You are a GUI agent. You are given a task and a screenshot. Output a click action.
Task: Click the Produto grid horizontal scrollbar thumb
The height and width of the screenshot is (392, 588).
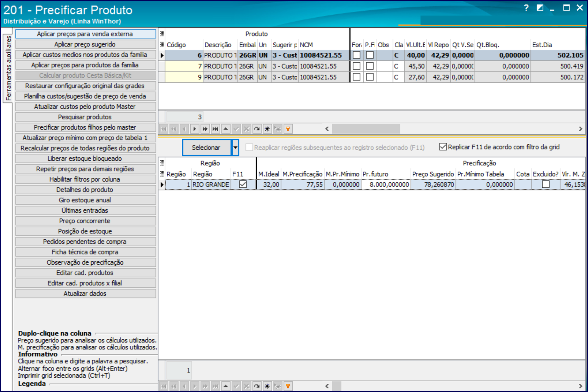[366, 129]
